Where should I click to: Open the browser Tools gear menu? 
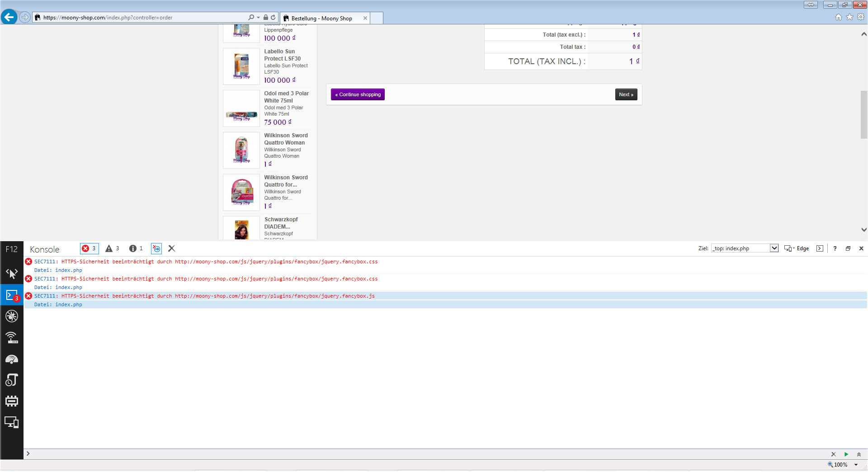click(x=861, y=17)
